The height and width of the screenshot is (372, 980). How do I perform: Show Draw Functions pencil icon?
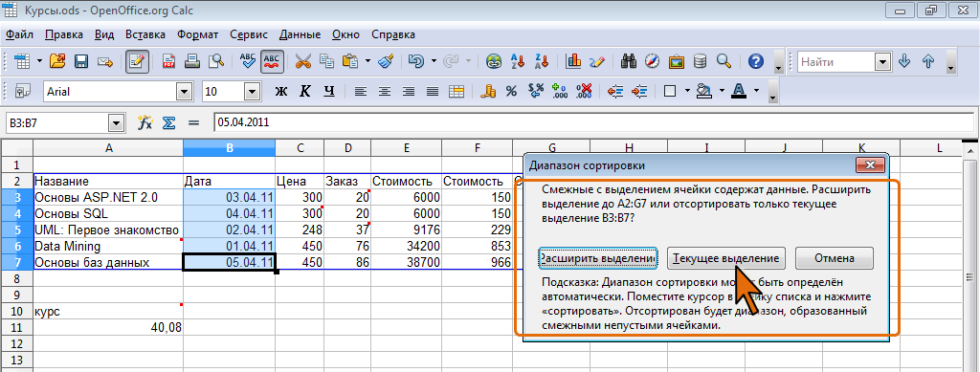[x=596, y=61]
